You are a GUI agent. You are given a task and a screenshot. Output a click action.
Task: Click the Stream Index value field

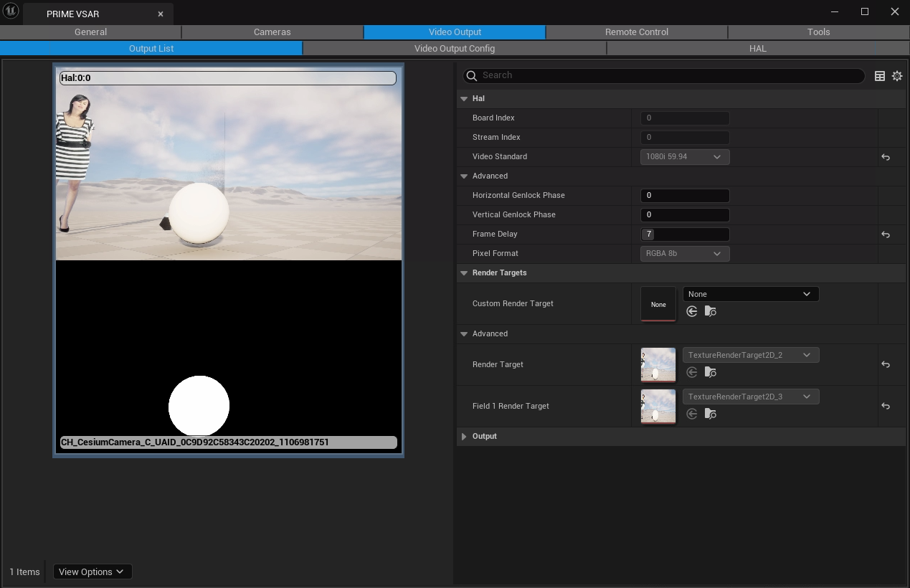[685, 138]
